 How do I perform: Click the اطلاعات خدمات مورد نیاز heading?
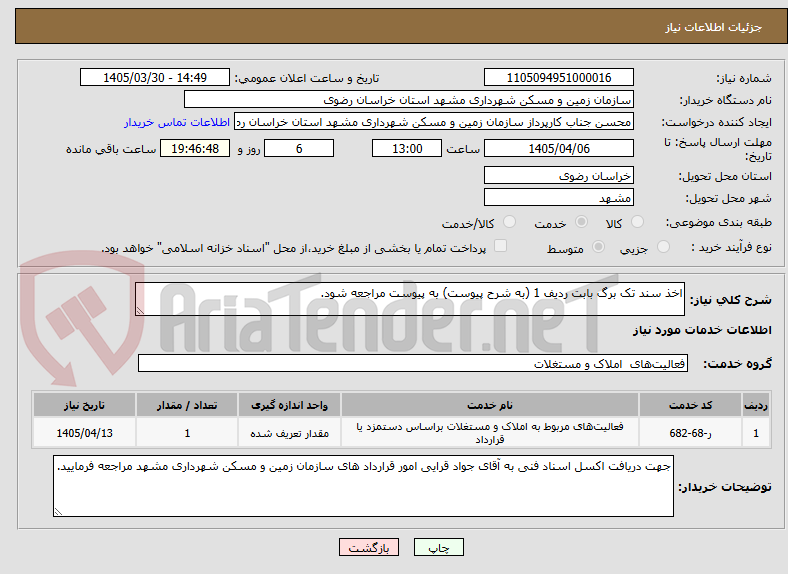click(x=702, y=330)
